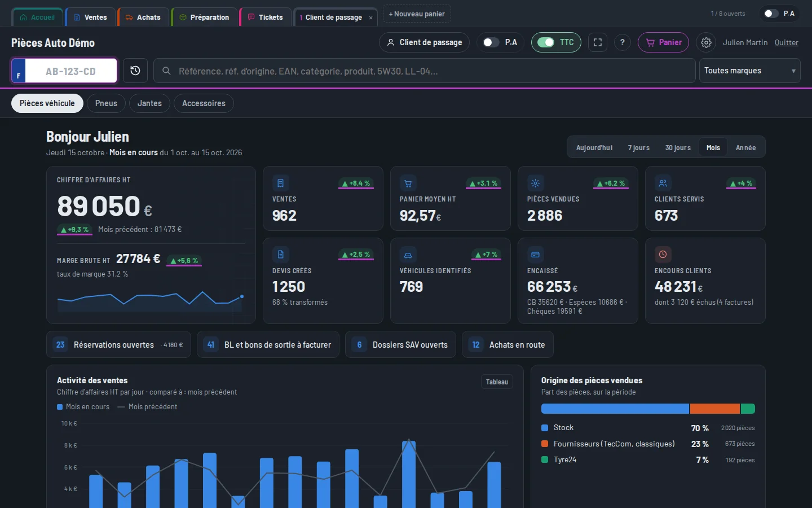Open the Client de passage selector

coord(424,42)
